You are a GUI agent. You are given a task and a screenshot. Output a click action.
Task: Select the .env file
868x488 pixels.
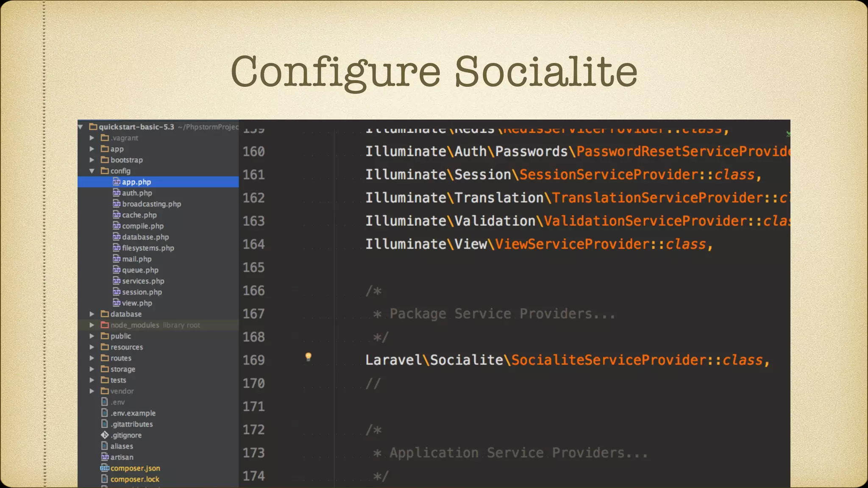pyautogui.click(x=117, y=402)
